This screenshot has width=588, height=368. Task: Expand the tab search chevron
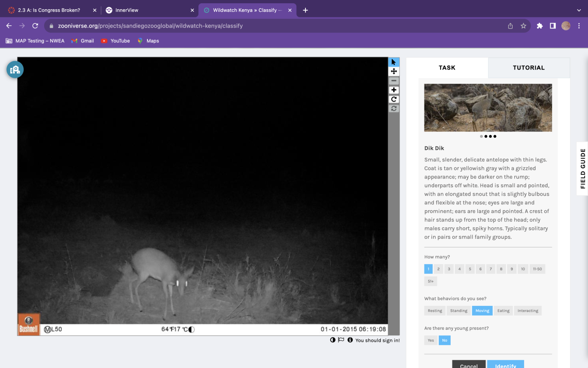point(579,10)
